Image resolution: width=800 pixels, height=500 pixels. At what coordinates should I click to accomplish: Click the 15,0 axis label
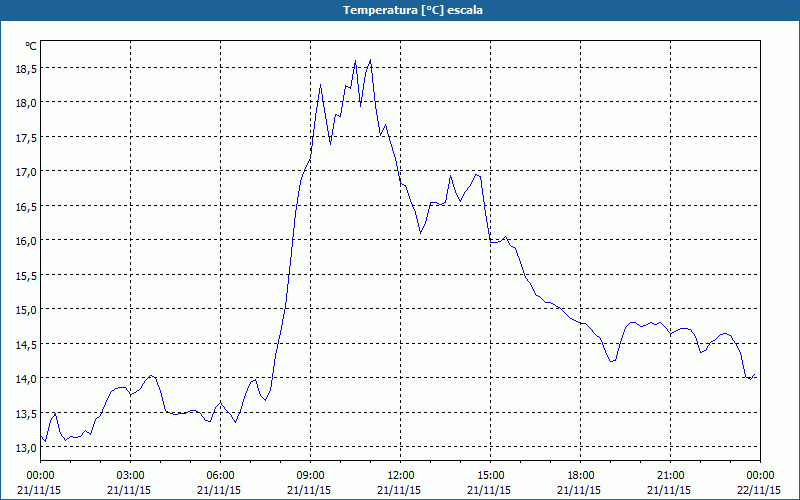pyautogui.click(x=26, y=310)
